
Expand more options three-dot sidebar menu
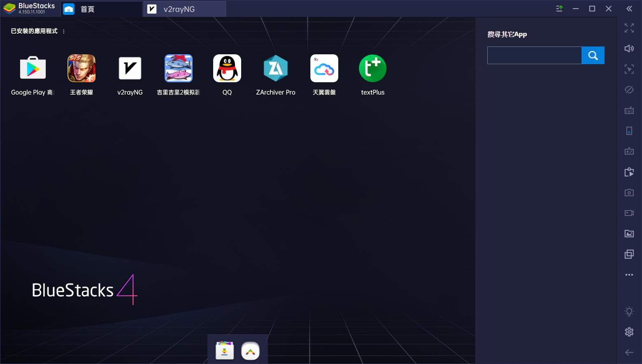629,275
